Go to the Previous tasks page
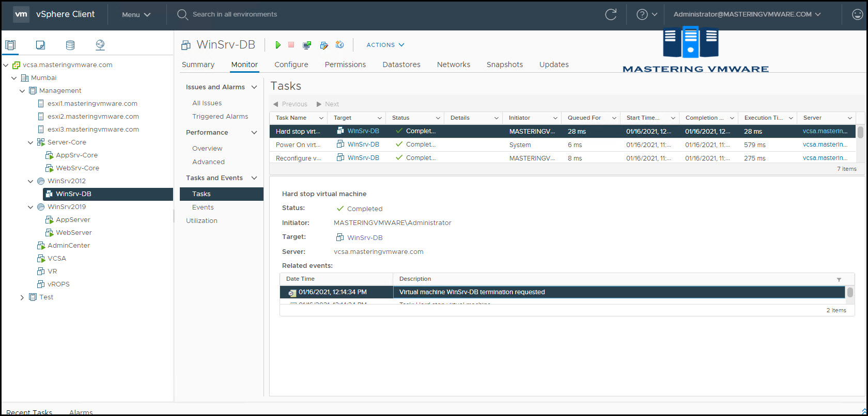Viewport: 868px width, 416px height. pos(290,104)
